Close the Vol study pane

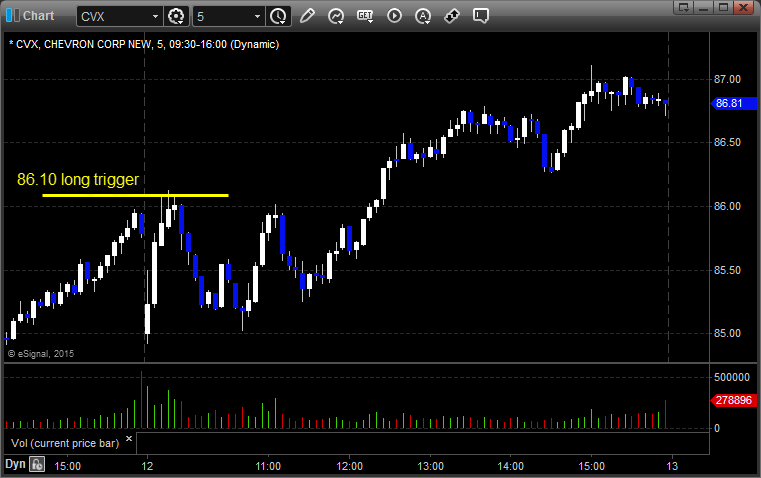coord(129,439)
